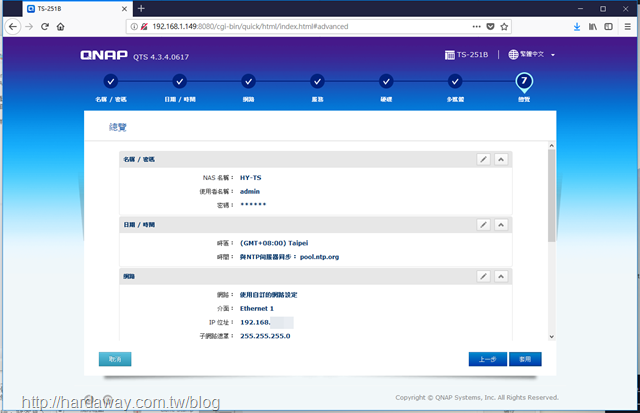Click the step 7 summary marker
This screenshot has height=413, width=640.
coord(524,82)
